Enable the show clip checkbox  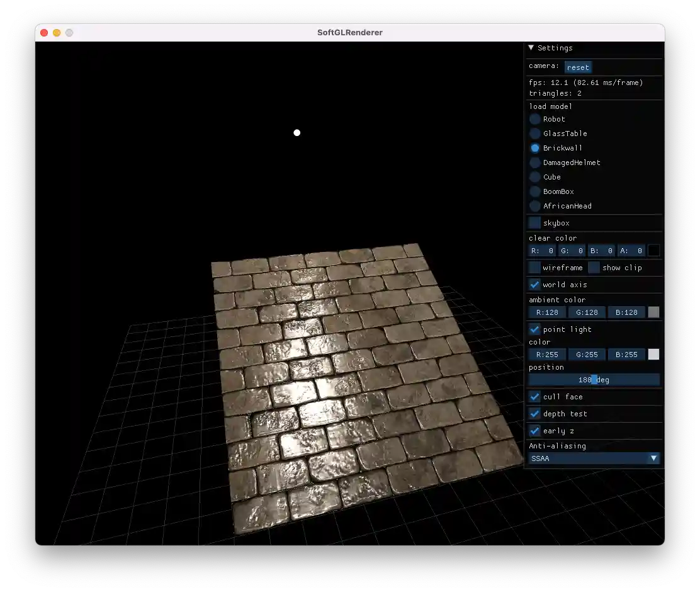coord(594,268)
